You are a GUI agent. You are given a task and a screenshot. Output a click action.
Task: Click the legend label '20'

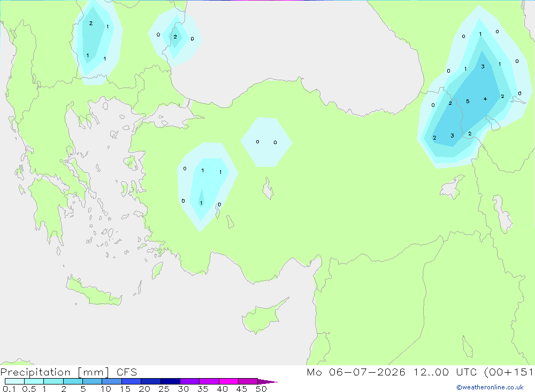point(144,389)
